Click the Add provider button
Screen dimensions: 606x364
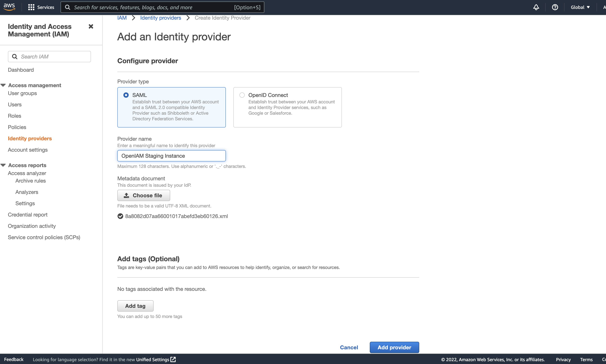(x=394, y=347)
